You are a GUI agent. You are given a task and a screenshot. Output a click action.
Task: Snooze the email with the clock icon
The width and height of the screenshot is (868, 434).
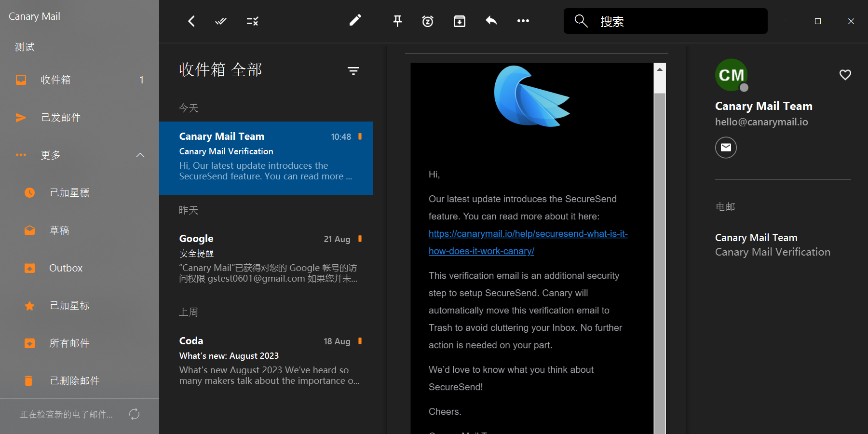428,21
